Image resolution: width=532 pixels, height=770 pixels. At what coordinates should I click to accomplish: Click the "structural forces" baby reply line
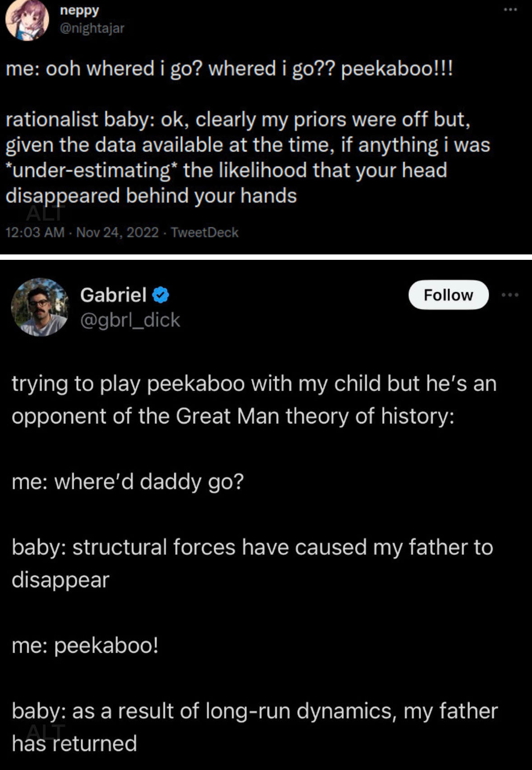pos(252,563)
